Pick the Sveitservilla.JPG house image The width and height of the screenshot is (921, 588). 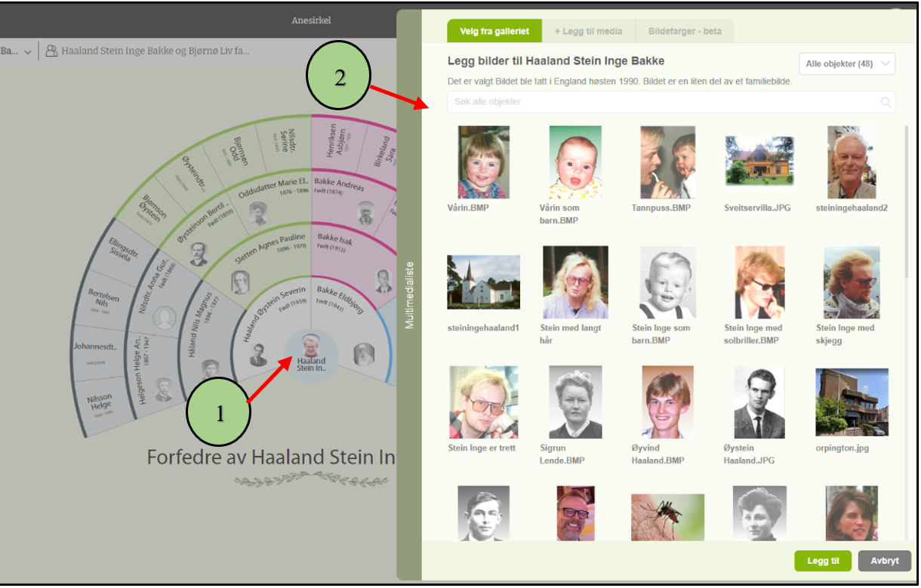(759, 161)
